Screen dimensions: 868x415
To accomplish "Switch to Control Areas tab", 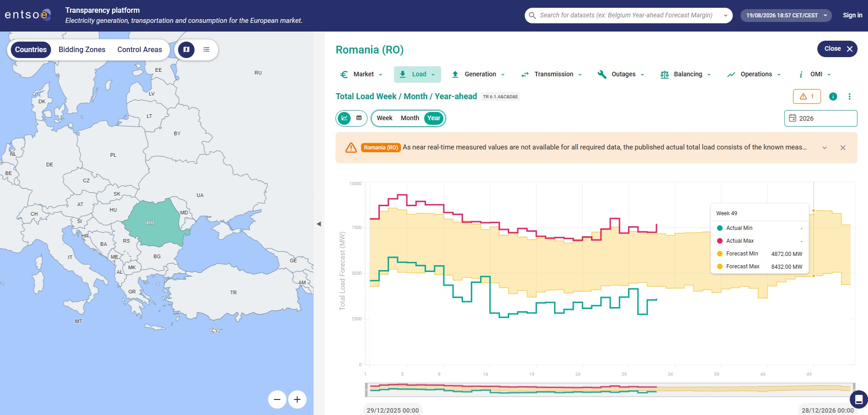I will [x=139, y=49].
